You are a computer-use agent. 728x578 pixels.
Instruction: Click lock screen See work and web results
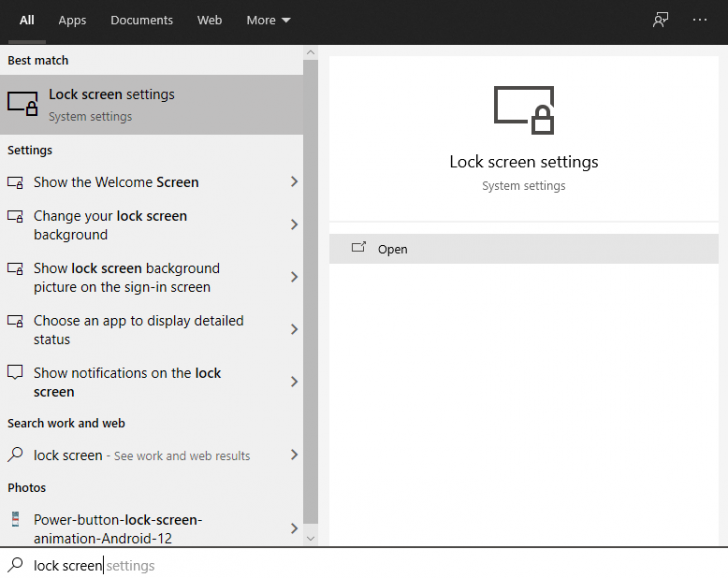coord(151,455)
